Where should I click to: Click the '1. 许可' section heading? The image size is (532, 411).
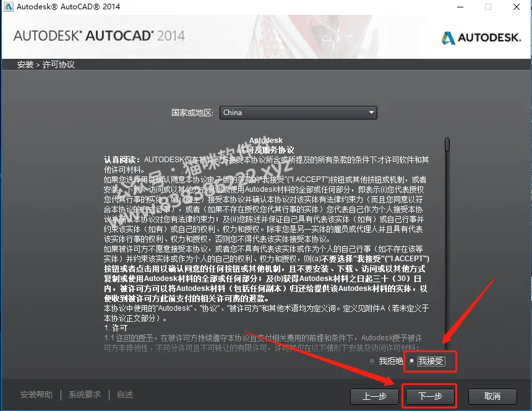[x=116, y=328]
